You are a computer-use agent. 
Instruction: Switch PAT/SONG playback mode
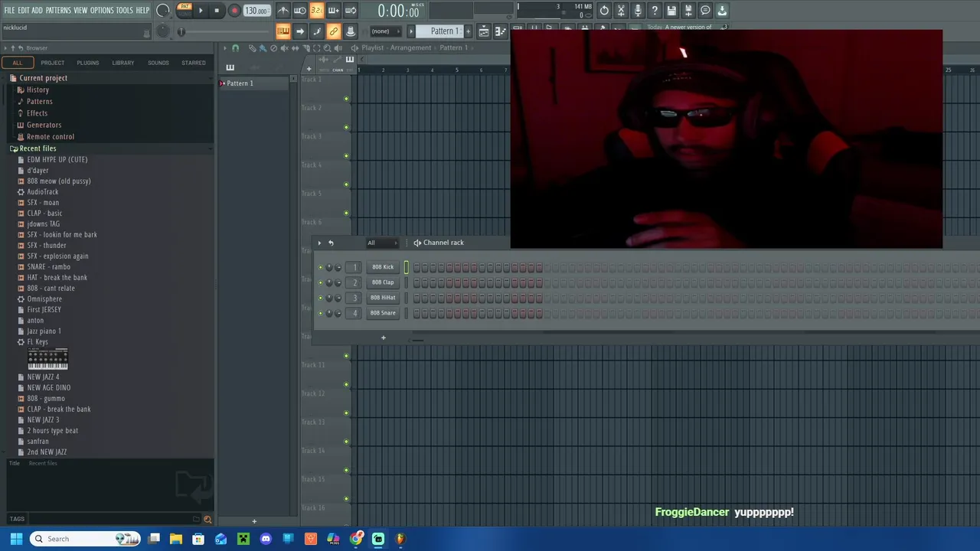(x=184, y=10)
